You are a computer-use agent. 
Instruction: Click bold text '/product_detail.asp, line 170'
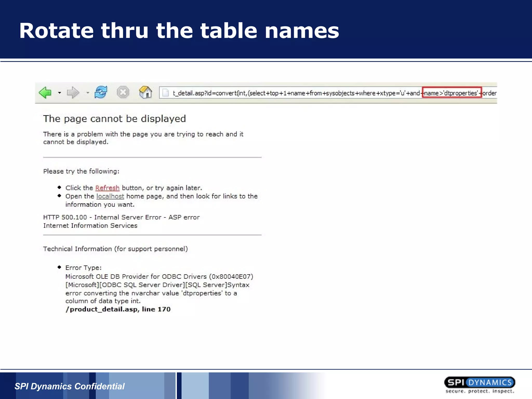118,309
